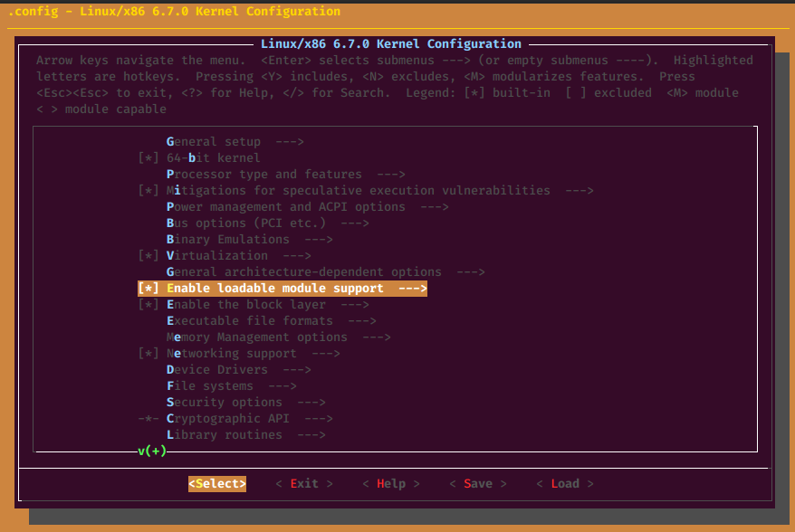Toggle Enable the block layer checkbox
This screenshot has width=795, height=532.
pos(148,305)
